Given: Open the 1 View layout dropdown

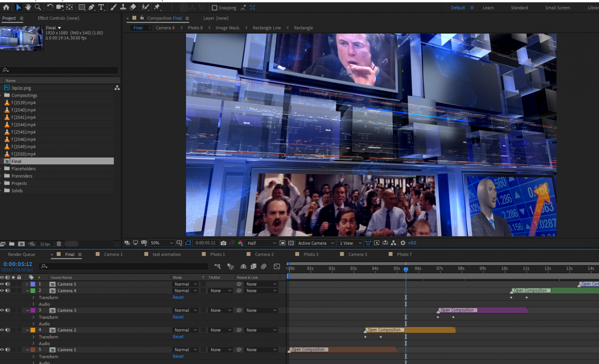Looking at the screenshot, I should [351, 243].
